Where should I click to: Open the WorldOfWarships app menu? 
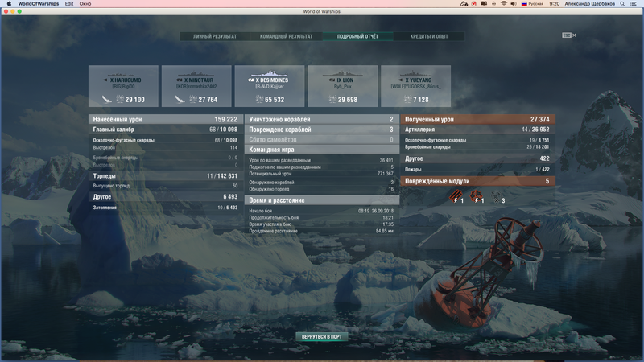point(38,4)
